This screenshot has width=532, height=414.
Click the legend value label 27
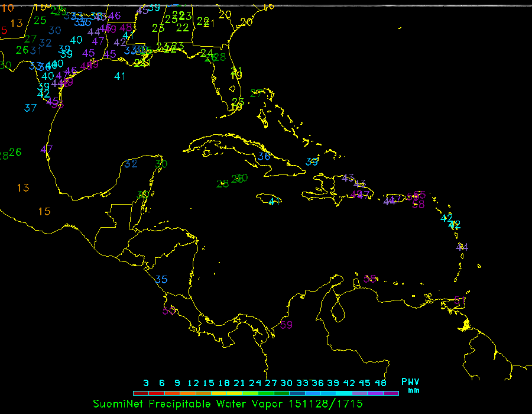point(271,383)
